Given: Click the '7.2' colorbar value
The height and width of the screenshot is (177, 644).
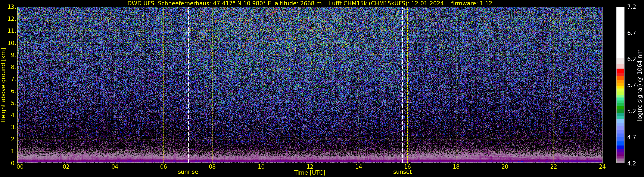Looking at the screenshot, I should coord(632,7).
